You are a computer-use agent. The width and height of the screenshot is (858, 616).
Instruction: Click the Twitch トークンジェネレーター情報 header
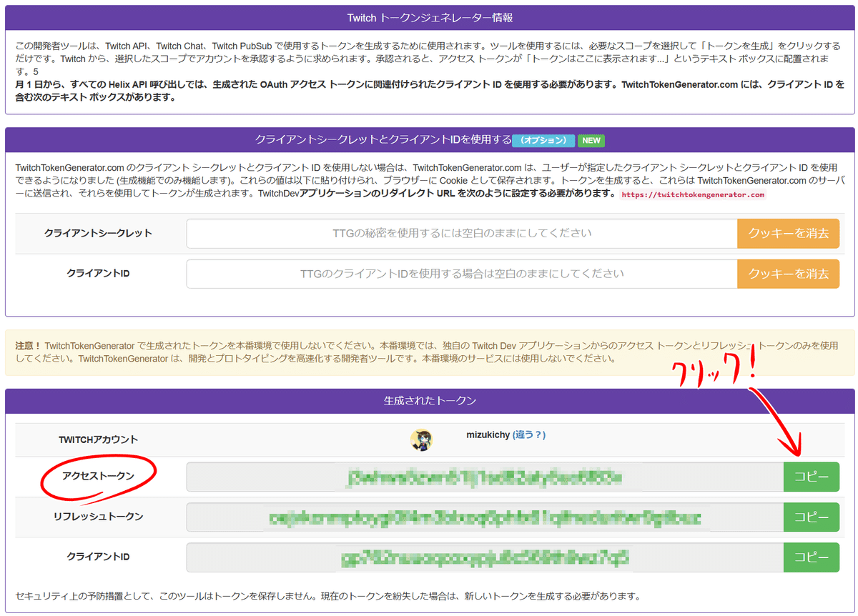pyautogui.click(x=429, y=19)
